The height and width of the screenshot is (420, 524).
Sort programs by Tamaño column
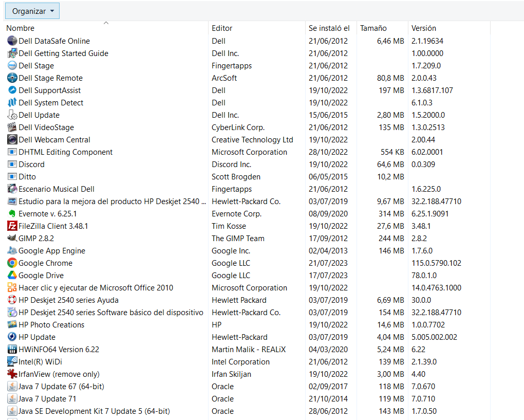[x=373, y=28]
